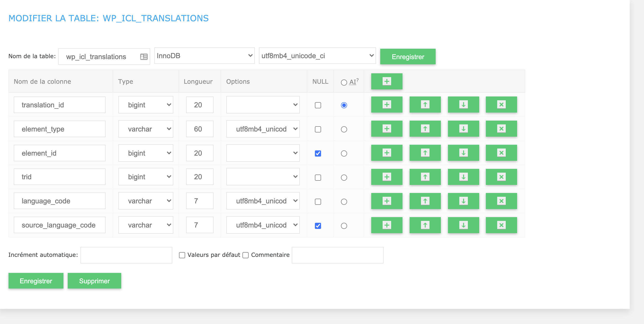Remove the element_id column
This screenshot has height=324, width=644.
501,153
